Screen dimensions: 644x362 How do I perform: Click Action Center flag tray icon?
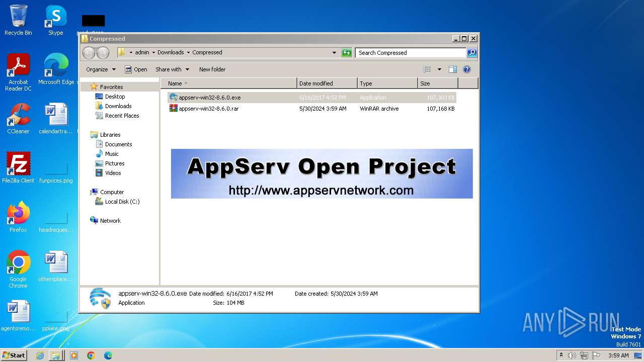(596, 355)
